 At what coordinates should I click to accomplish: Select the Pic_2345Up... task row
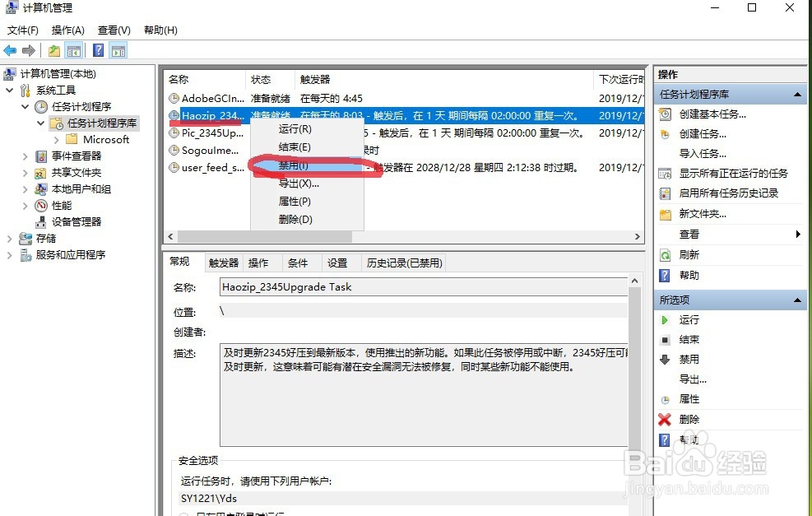405,133
